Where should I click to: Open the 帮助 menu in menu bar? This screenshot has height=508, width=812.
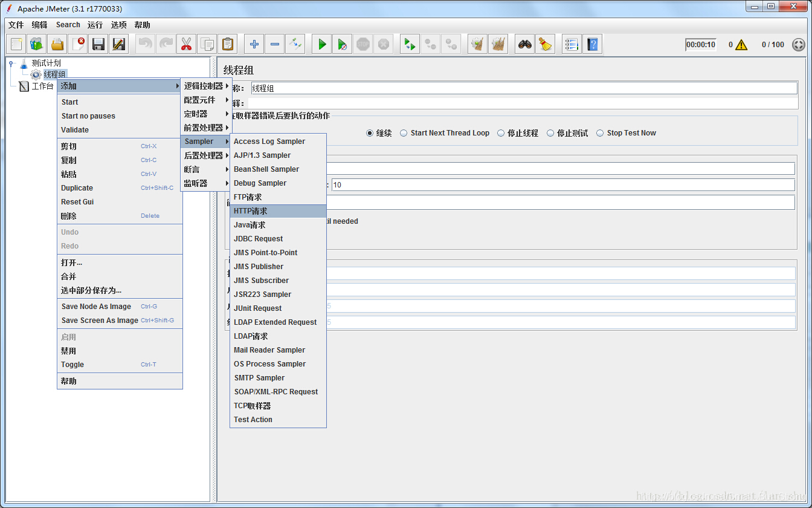[143, 25]
